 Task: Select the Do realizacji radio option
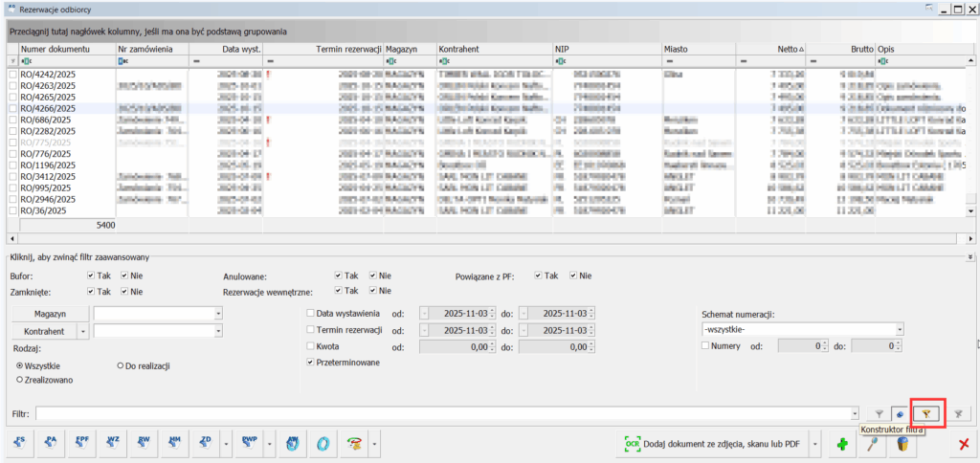tap(121, 365)
